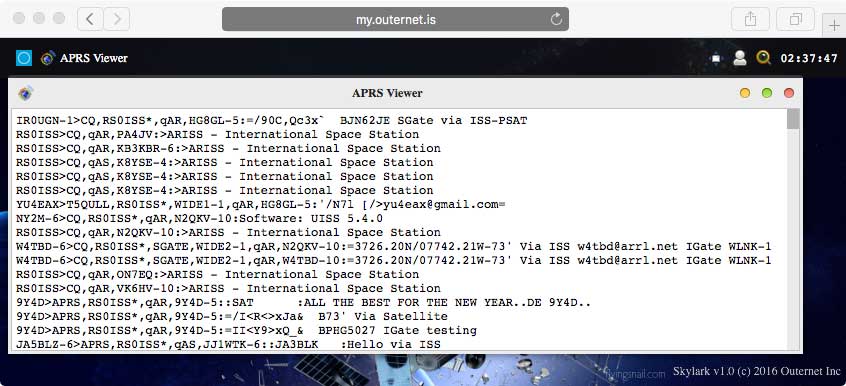Click the RS0ISS line via PA4JV
846x386 pixels.
coord(217,134)
